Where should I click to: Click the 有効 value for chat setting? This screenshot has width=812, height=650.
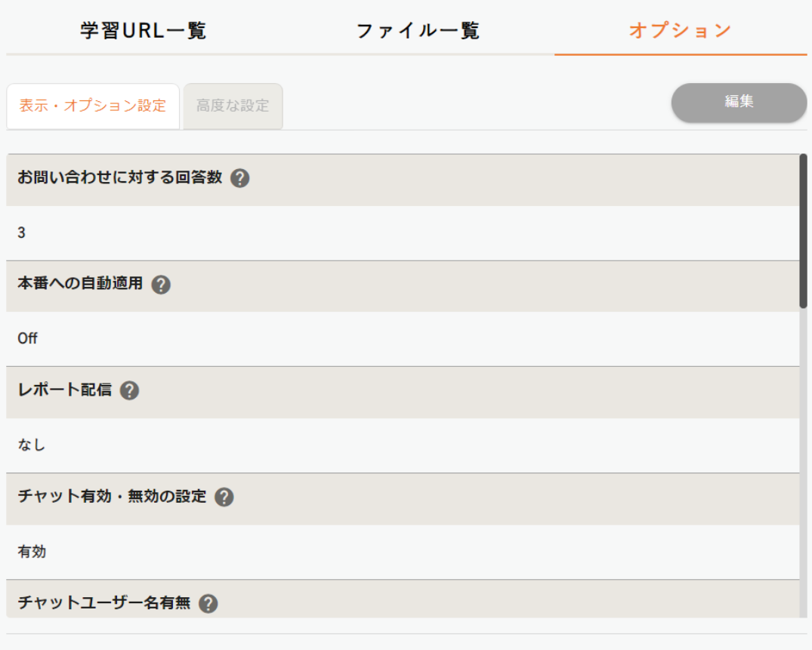click(x=32, y=552)
